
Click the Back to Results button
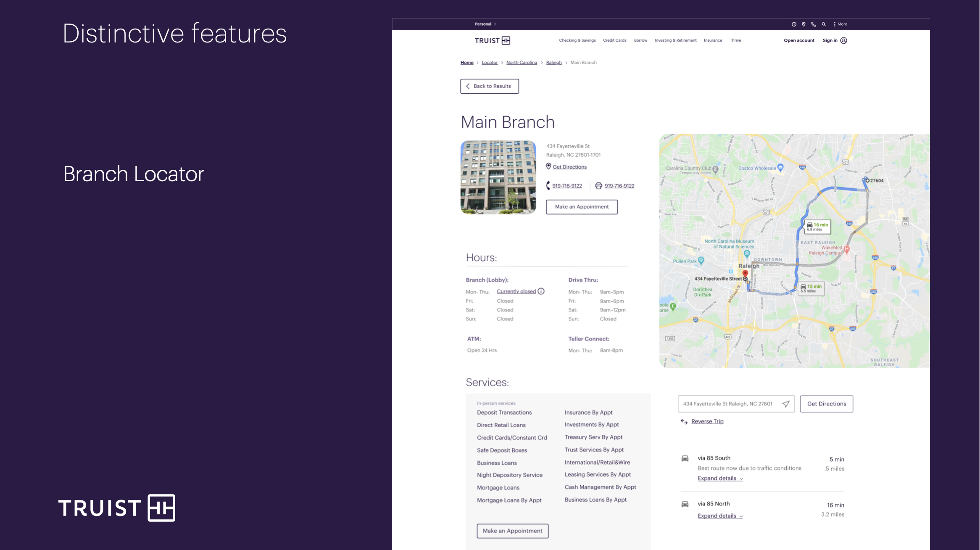click(x=490, y=86)
